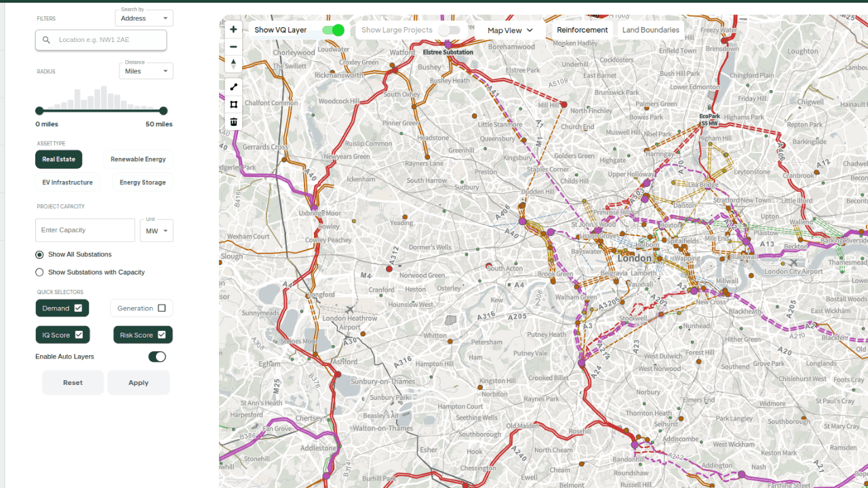The image size is (868, 488).
Task: Uncheck the IQ Score selector
Action: click(62, 335)
